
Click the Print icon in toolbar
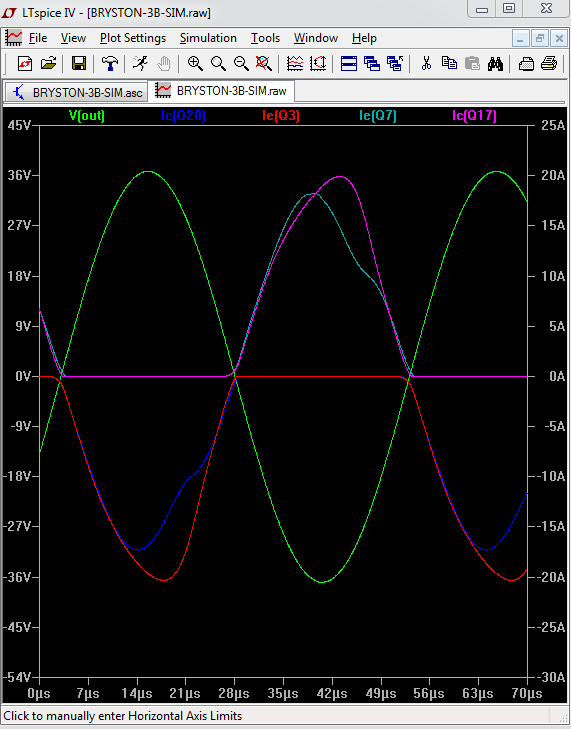click(x=549, y=63)
